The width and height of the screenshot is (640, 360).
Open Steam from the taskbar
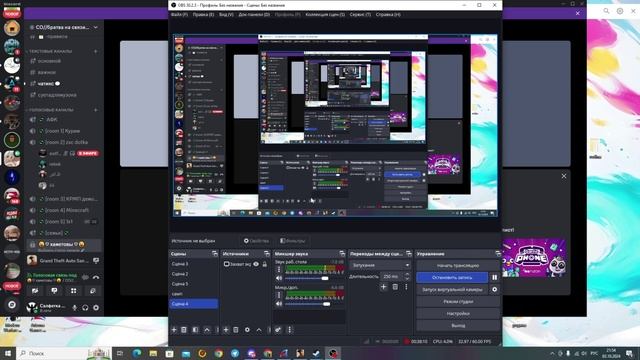pos(316,353)
